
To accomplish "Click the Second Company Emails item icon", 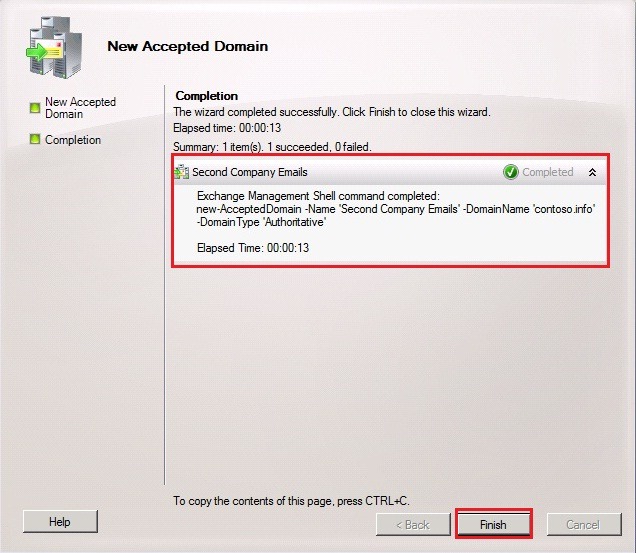I will [182, 172].
